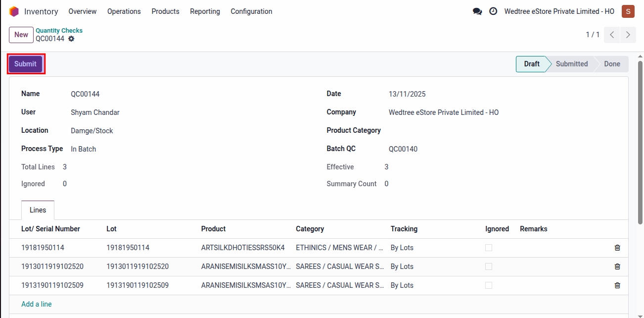Enable Ignored checkbox for lot 1913011919102520
The height and width of the screenshot is (318, 644).
(488, 266)
